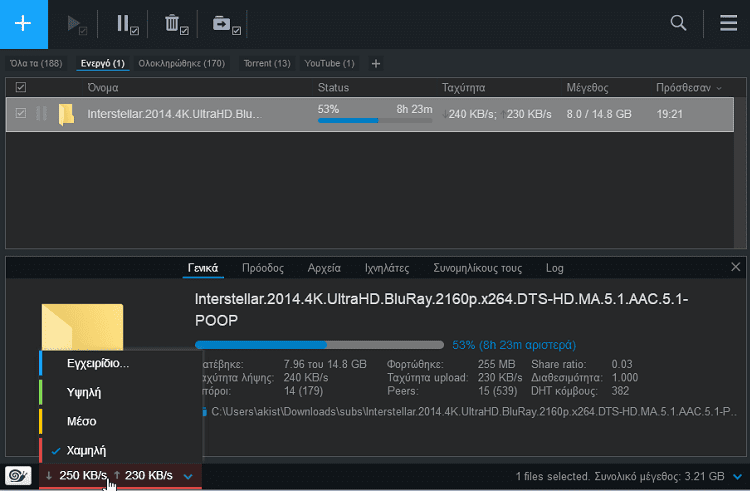This screenshot has width=750, height=491.
Task: Delete selected downloads with trash icon
Action: [176, 24]
